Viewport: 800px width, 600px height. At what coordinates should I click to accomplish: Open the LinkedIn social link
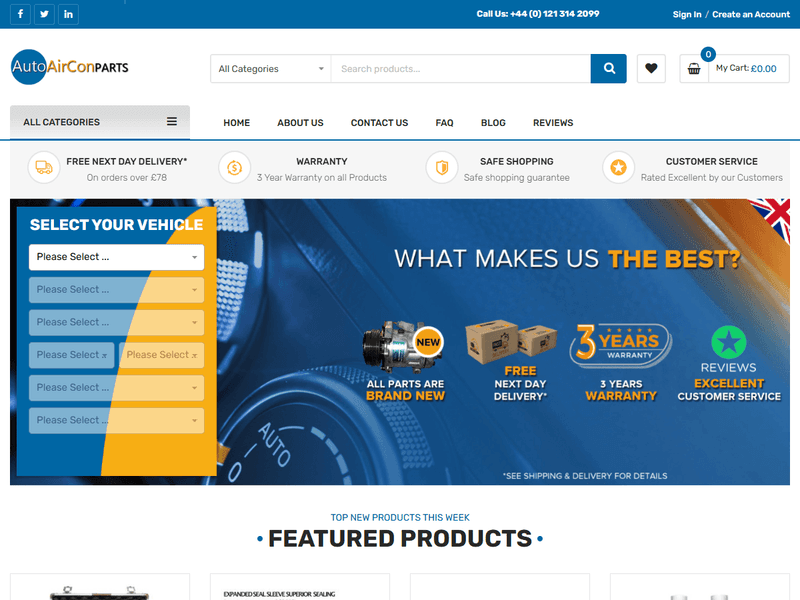pyautogui.click(x=68, y=14)
